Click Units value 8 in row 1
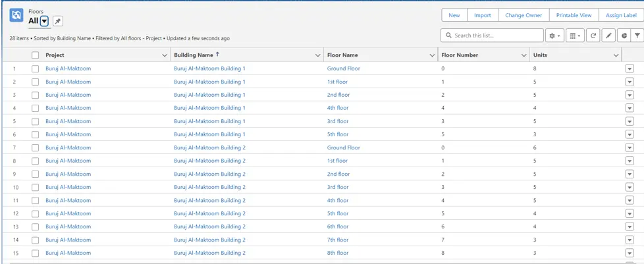This screenshot has height=264, width=644. click(535, 68)
